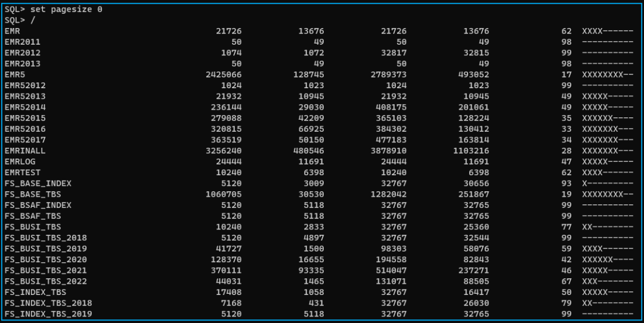Select the EMR52014 tablespace name
This screenshot has height=323, width=644.
25,107
